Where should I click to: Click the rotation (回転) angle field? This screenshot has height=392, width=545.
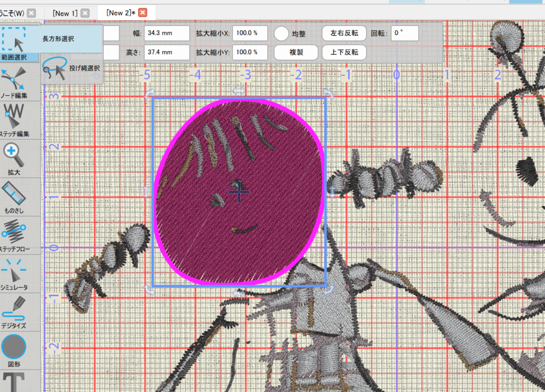pyautogui.click(x=405, y=33)
